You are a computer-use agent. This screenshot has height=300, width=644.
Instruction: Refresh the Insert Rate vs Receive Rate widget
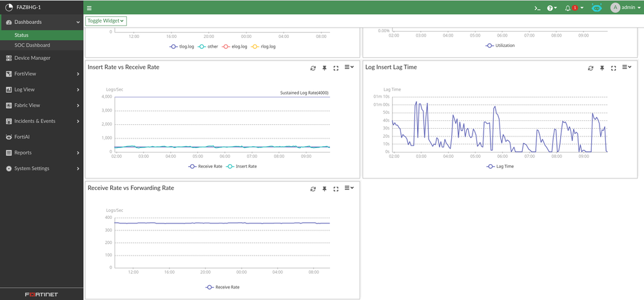coord(313,67)
